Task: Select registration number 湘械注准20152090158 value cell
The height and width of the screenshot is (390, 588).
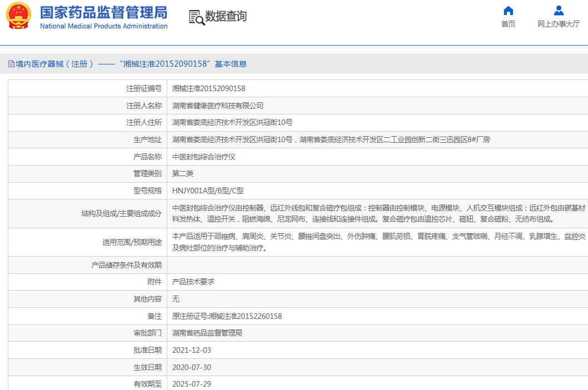Action: (x=208, y=88)
